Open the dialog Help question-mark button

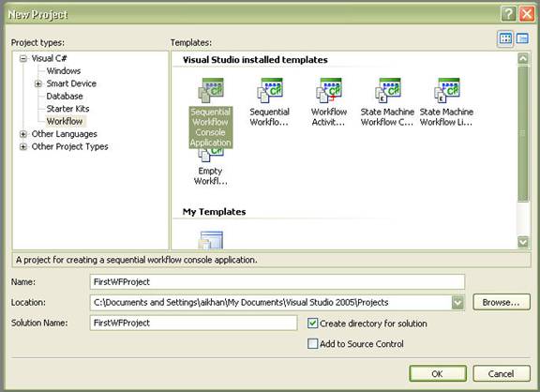coord(509,14)
